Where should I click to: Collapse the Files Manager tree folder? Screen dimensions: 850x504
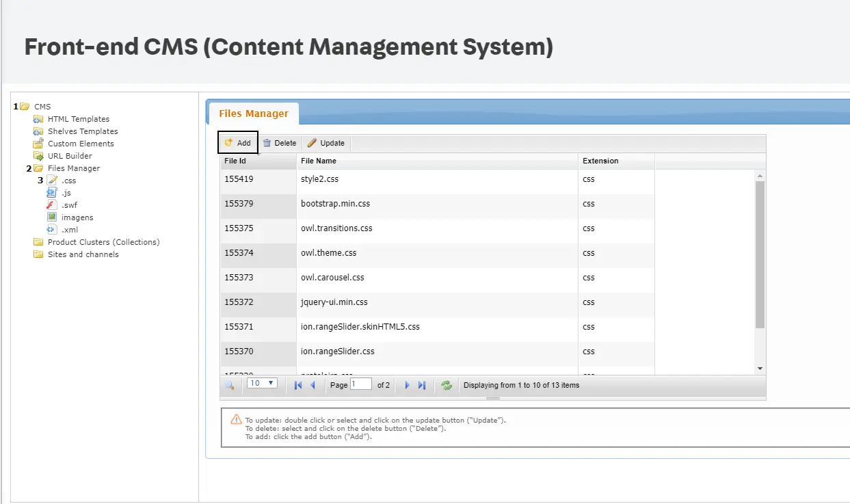click(x=38, y=168)
